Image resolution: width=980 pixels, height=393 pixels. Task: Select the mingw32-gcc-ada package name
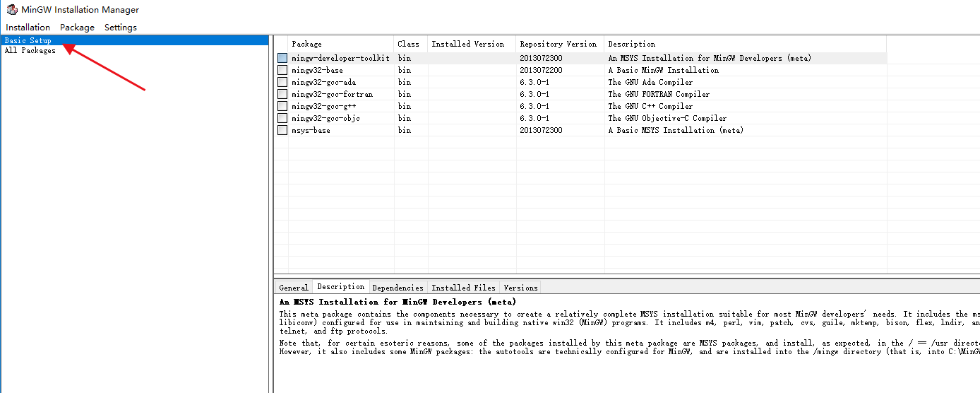[x=324, y=82]
